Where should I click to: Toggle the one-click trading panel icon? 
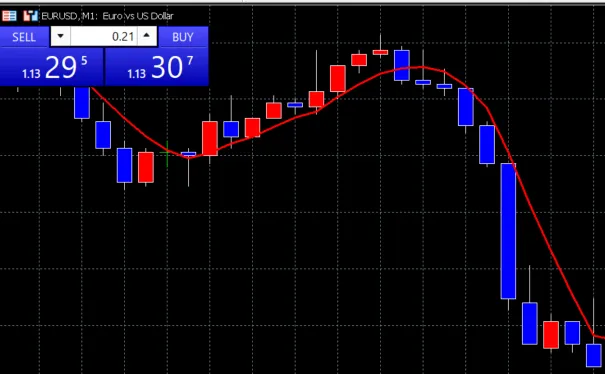point(9,16)
